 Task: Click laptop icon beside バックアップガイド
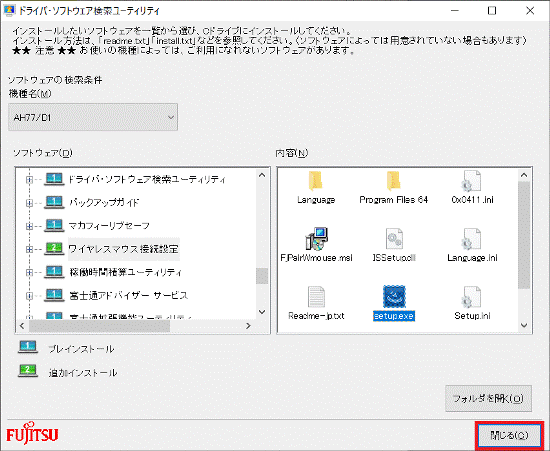[54, 202]
